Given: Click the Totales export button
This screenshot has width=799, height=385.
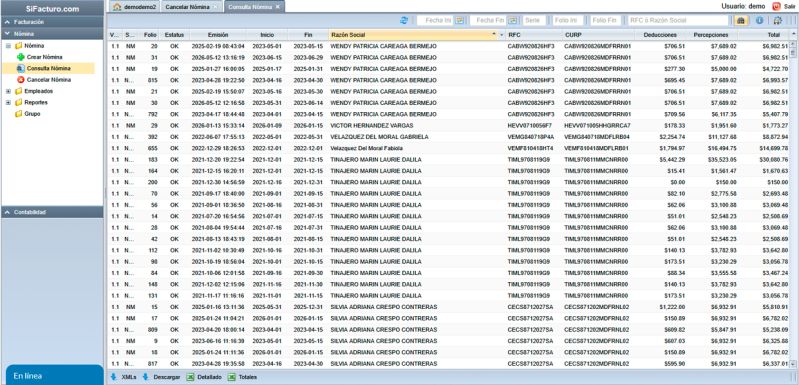Looking at the screenshot, I should (x=243, y=377).
